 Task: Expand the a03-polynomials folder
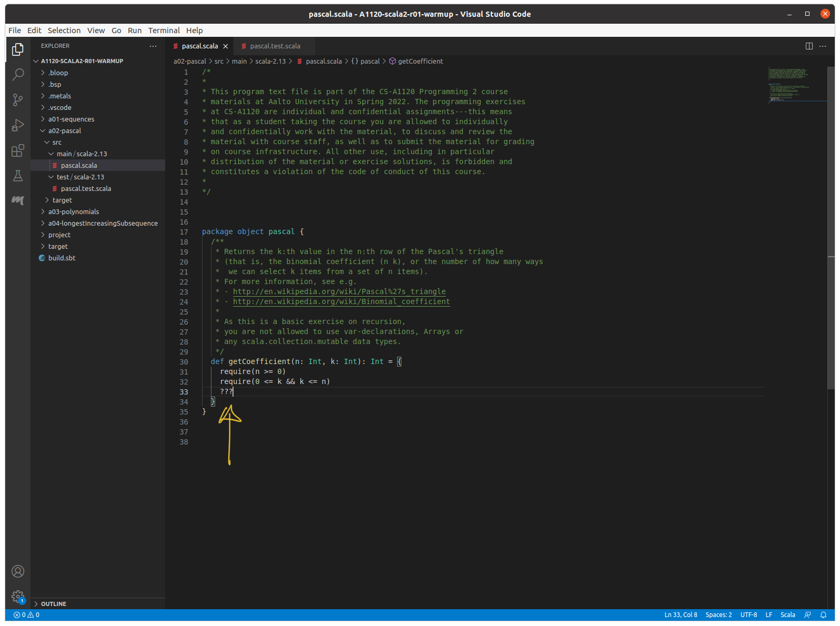(x=74, y=212)
